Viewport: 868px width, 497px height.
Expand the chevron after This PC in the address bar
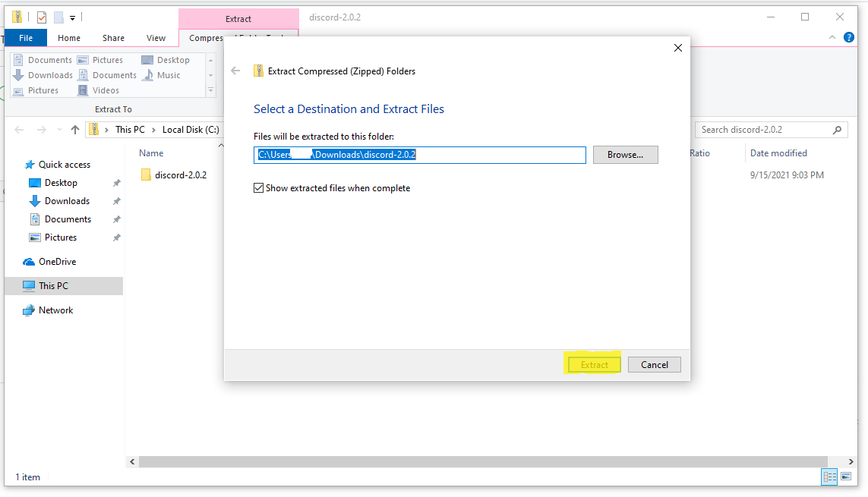(x=153, y=130)
